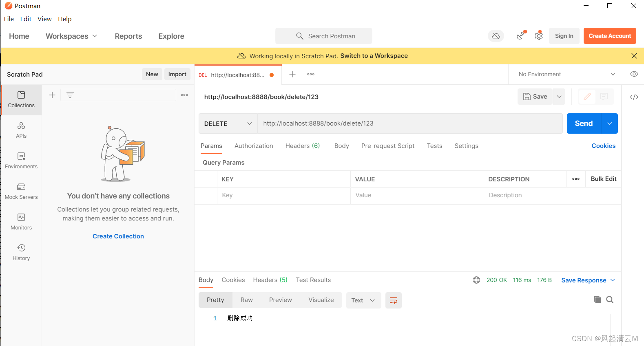Screen dimensions: 644x346
Task: Open the File menu
Action: tap(9, 19)
